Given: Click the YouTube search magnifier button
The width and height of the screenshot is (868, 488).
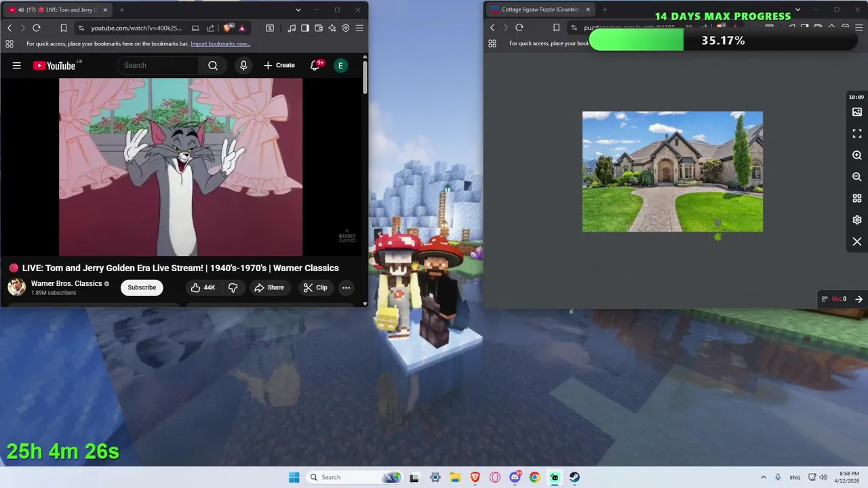Looking at the screenshot, I should [x=213, y=65].
